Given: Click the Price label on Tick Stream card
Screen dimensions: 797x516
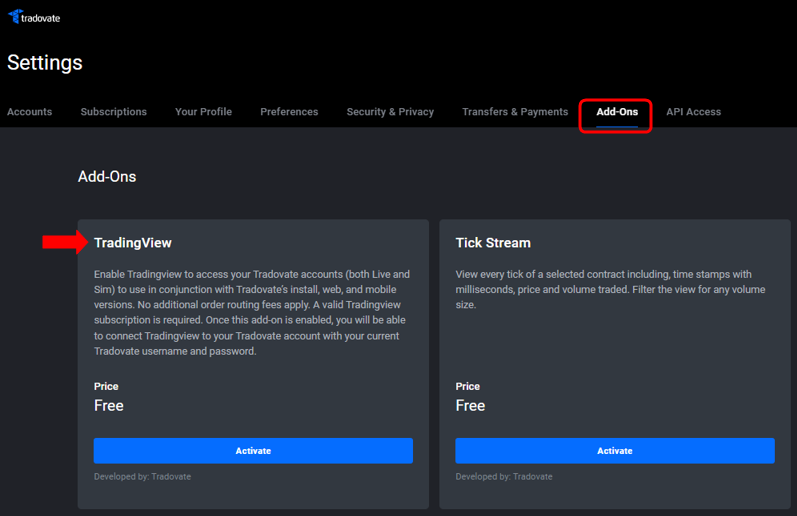Looking at the screenshot, I should [x=468, y=386].
